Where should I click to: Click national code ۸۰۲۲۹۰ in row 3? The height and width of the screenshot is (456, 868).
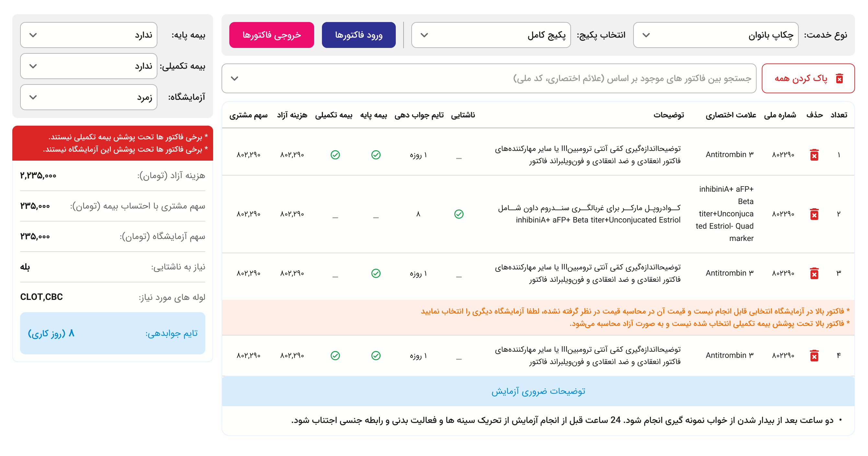tap(783, 273)
